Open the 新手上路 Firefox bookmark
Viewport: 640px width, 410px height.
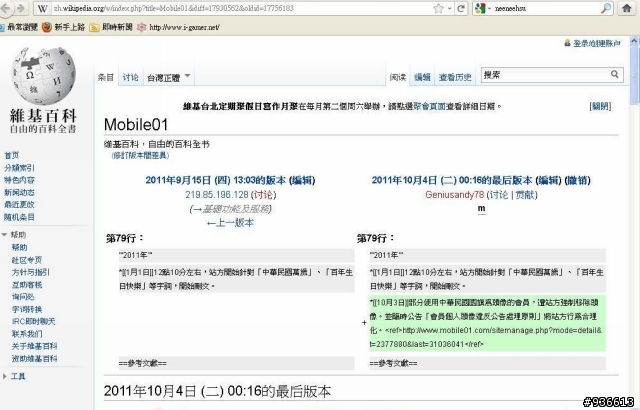pos(64,27)
